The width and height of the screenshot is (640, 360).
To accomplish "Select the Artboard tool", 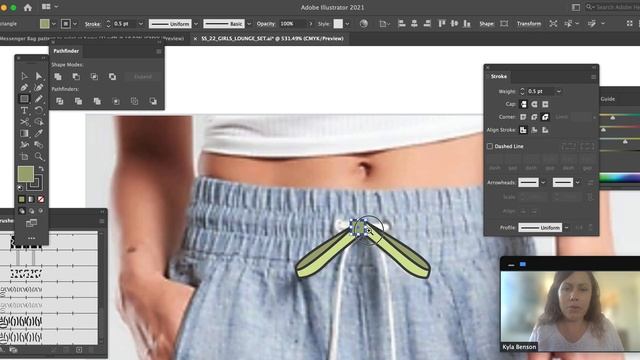I will click(24, 156).
